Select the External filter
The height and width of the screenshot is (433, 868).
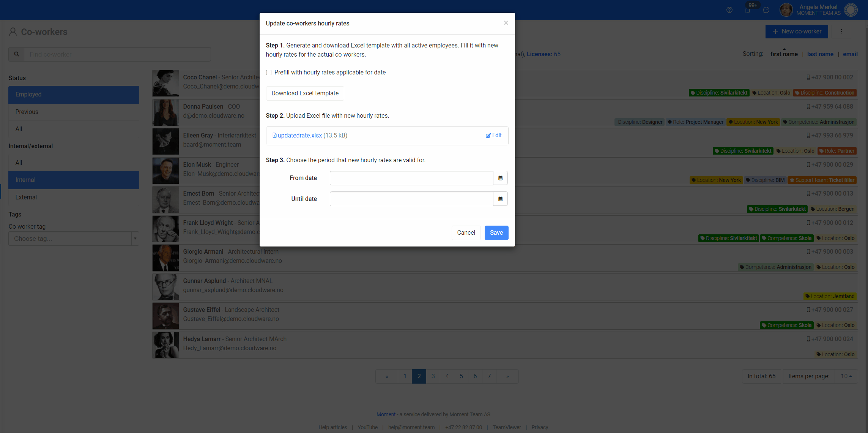pyautogui.click(x=74, y=198)
